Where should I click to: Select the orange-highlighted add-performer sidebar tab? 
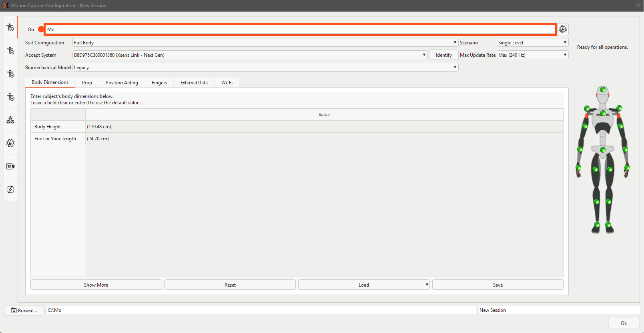[10, 27]
